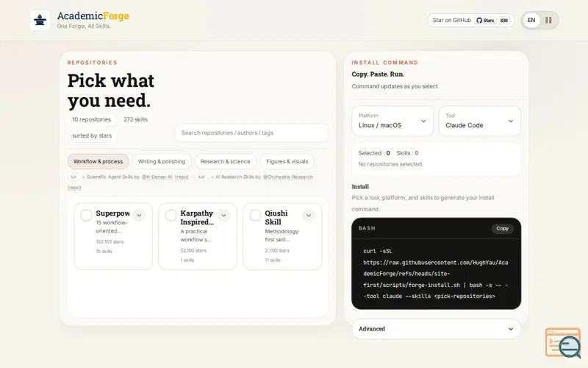This screenshot has width=588, height=368.
Task: Click the curl install command text
Action: (x=436, y=274)
